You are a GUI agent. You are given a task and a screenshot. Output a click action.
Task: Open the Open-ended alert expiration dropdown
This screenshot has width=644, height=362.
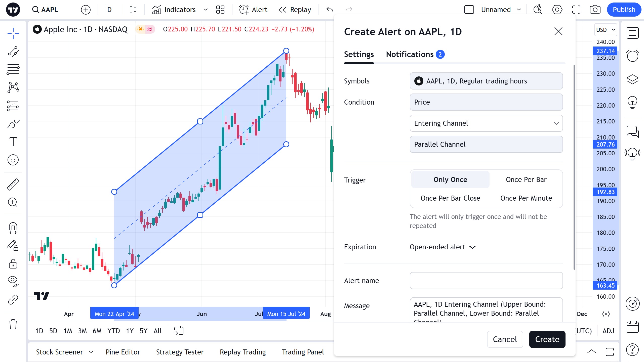(442, 247)
